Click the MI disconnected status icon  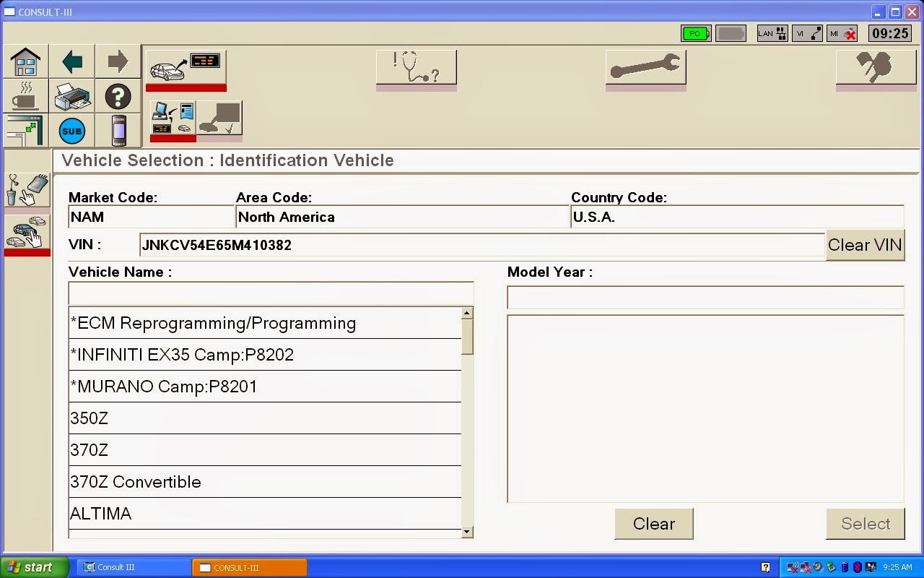843,33
